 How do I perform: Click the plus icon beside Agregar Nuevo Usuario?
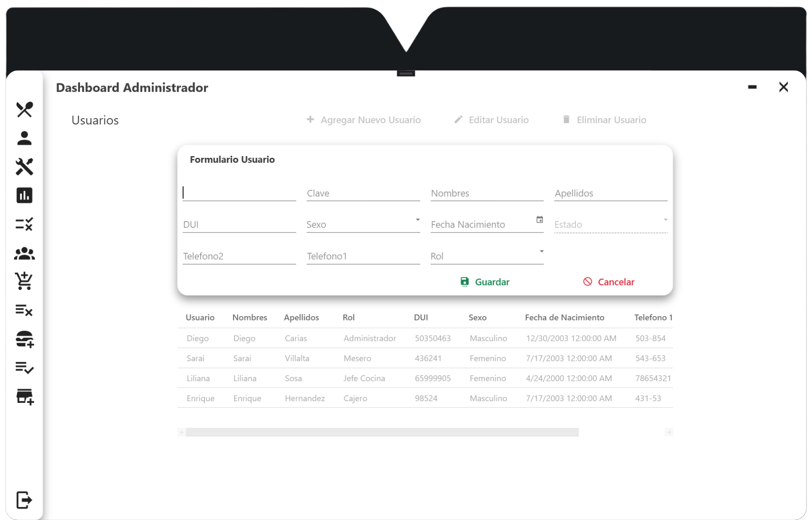coord(310,120)
